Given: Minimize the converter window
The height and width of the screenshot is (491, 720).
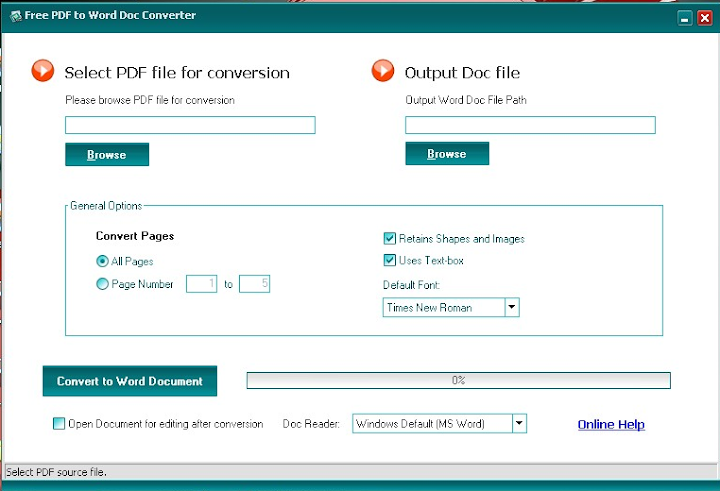Looking at the screenshot, I should [x=685, y=18].
